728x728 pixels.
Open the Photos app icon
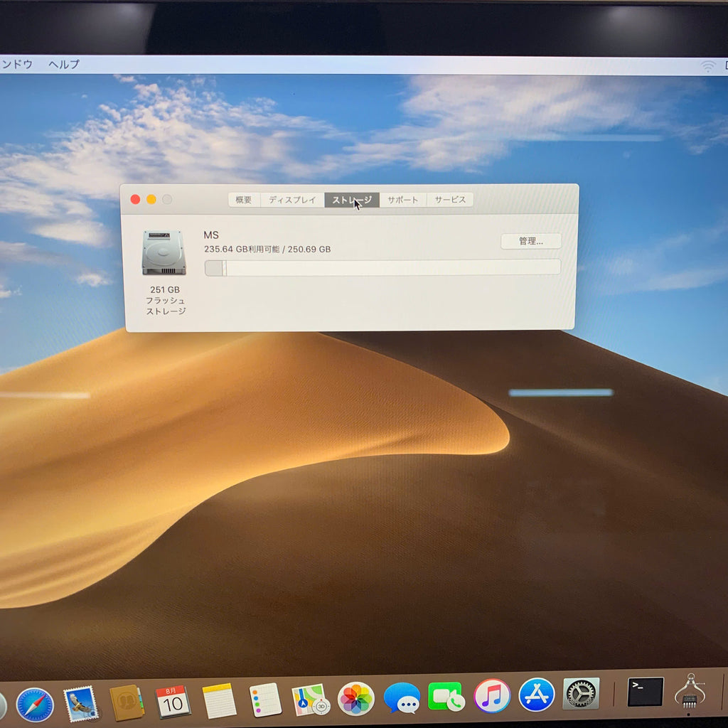pyautogui.click(x=356, y=698)
